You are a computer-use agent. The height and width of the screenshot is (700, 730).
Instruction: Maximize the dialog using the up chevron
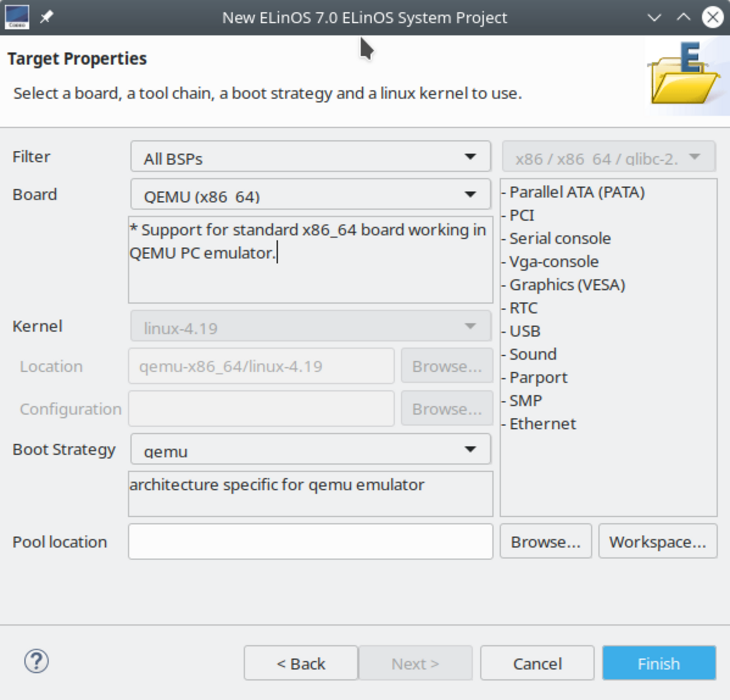[x=683, y=18]
